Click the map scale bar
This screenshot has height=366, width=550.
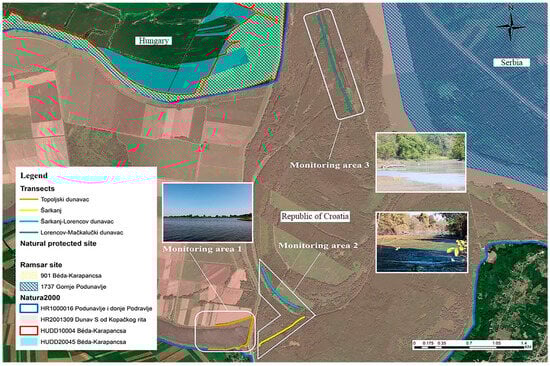pyautogui.click(x=472, y=345)
